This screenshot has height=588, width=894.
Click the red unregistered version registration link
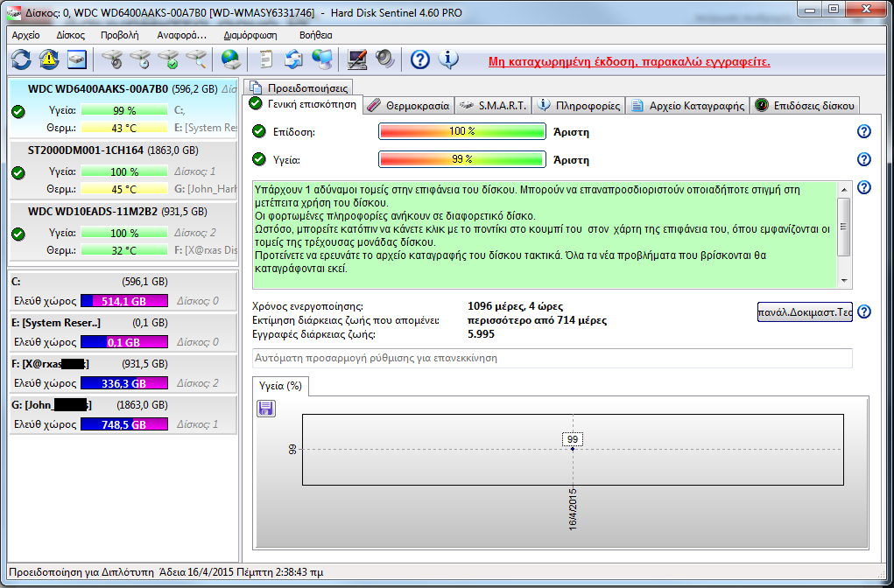pyautogui.click(x=629, y=61)
